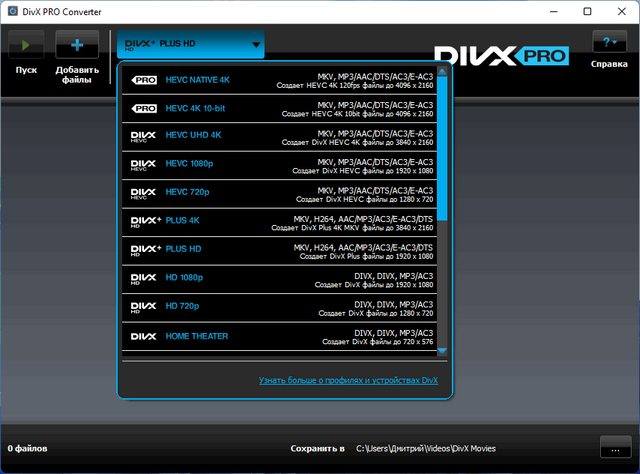This screenshot has height=474, width=640.
Task: Click the DivX PRO logo
Action: 502,55
